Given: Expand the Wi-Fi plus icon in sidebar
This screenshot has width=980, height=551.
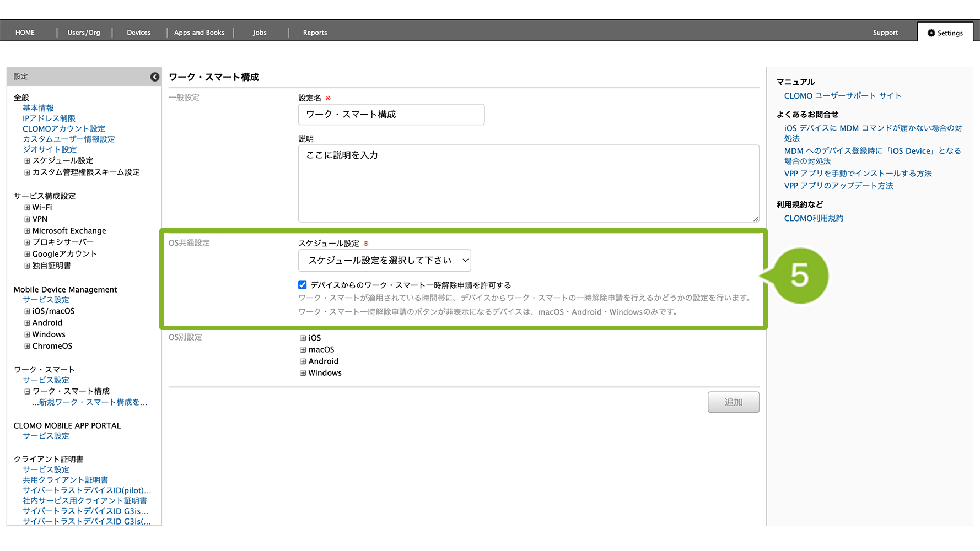Looking at the screenshot, I should pos(27,208).
